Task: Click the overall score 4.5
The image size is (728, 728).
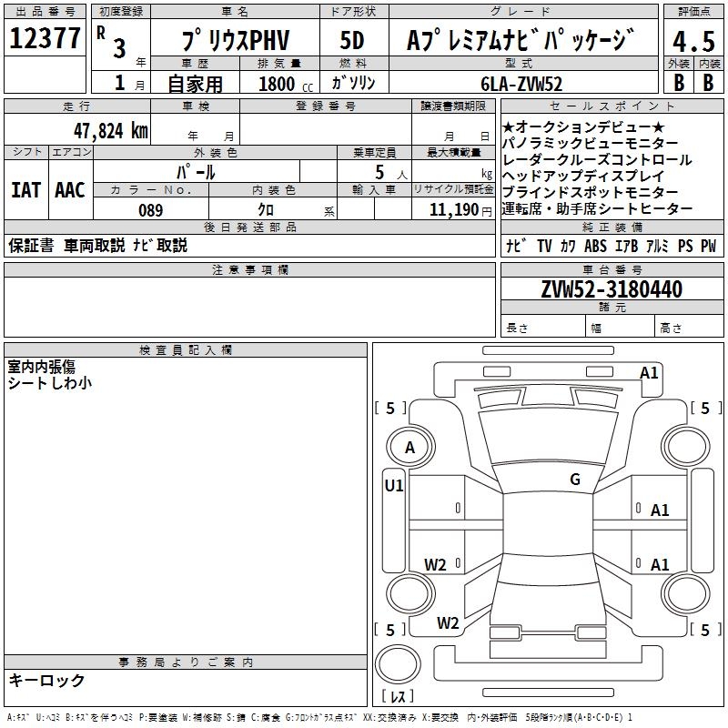Action: click(693, 41)
